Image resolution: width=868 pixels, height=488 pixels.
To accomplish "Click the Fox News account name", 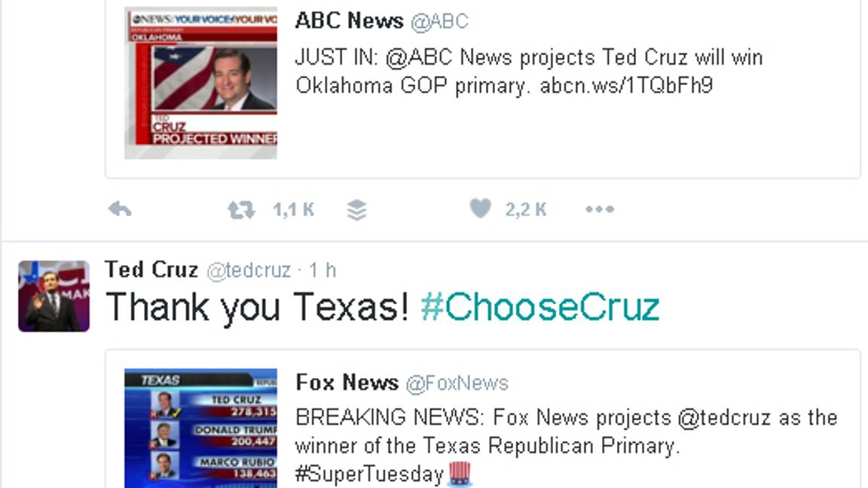I will coord(347,383).
